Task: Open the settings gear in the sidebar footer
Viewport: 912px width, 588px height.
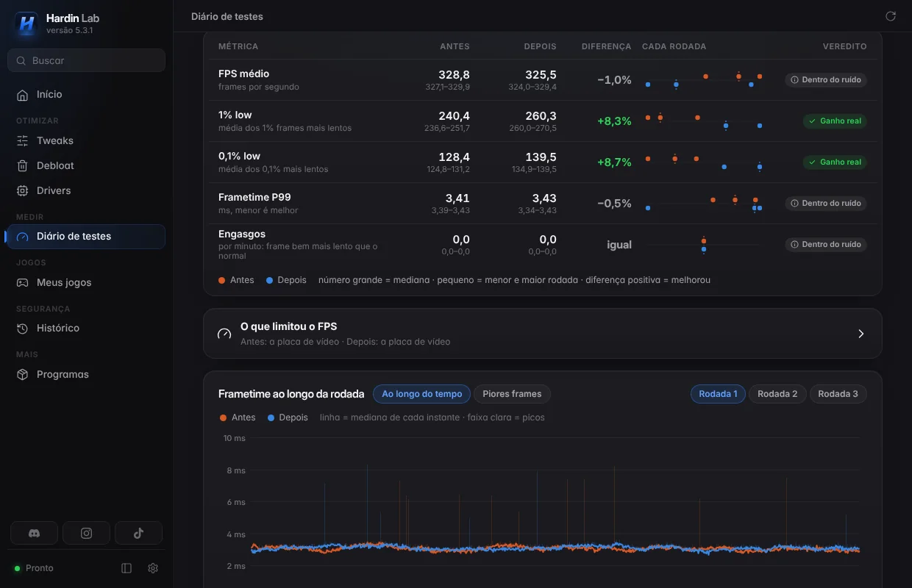Action: click(x=153, y=568)
